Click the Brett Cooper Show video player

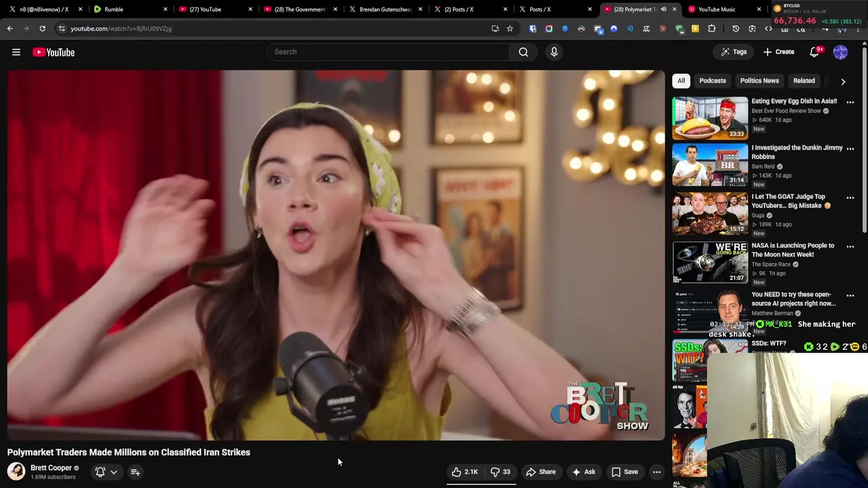(336, 256)
